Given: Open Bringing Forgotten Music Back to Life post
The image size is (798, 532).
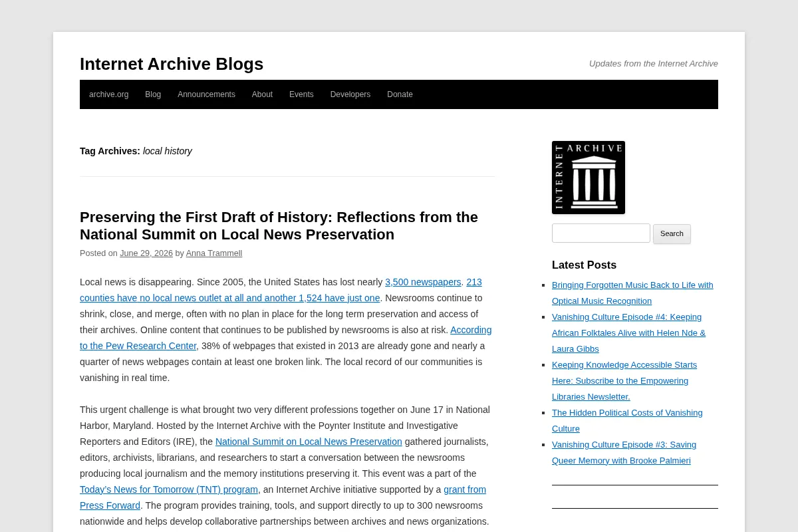Looking at the screenshot, I should click(x=632, y=293).
